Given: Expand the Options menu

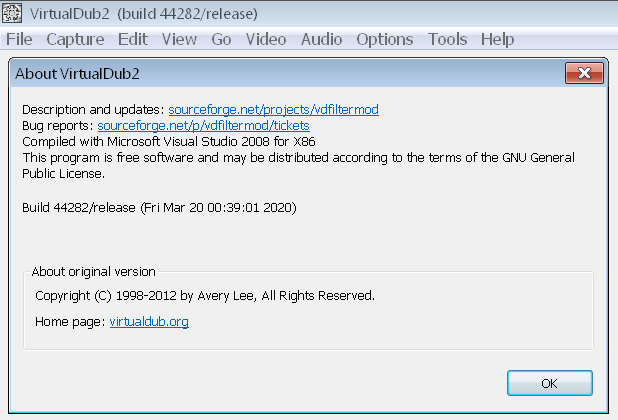Looking at the screenshot, I should pyautogui.click(x=384, y=40).
